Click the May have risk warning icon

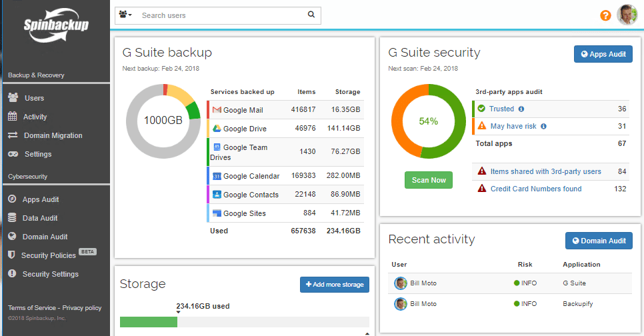click(482, 126)
